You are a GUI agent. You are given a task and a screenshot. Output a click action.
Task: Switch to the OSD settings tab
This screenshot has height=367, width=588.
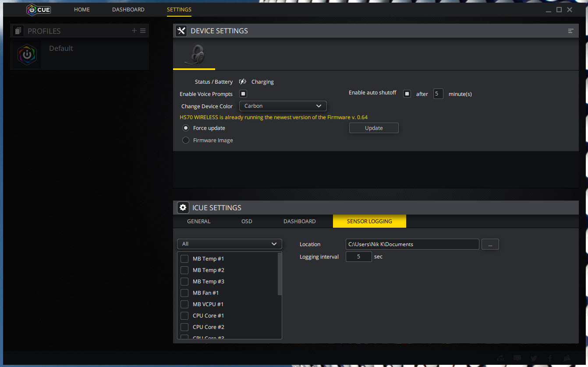[x=247, y=221]
